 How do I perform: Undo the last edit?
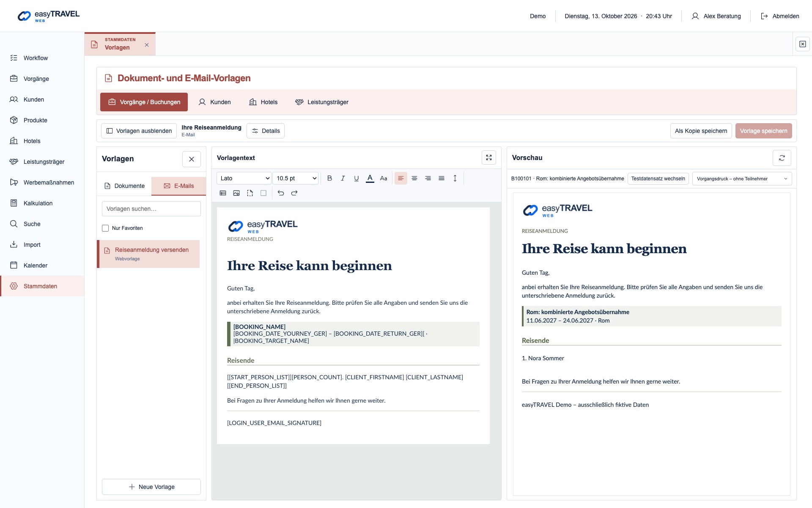[x=281, y=193]
